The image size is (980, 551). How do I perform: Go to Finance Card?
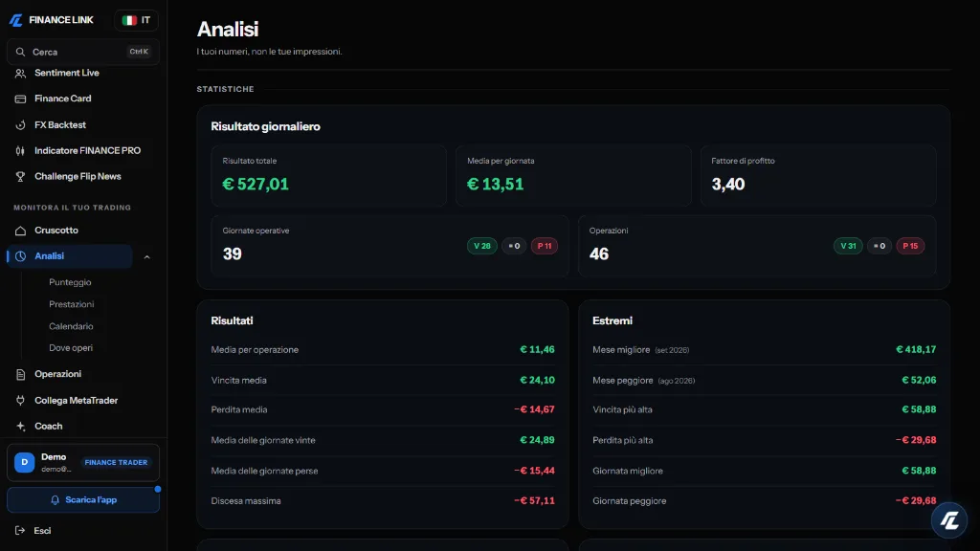(62, 99)
